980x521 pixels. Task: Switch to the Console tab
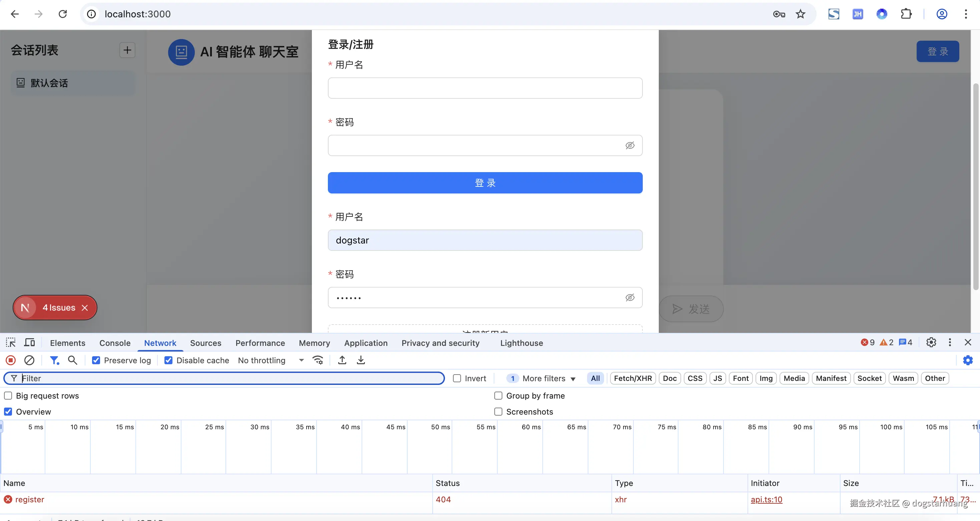[x=114, y=343]
